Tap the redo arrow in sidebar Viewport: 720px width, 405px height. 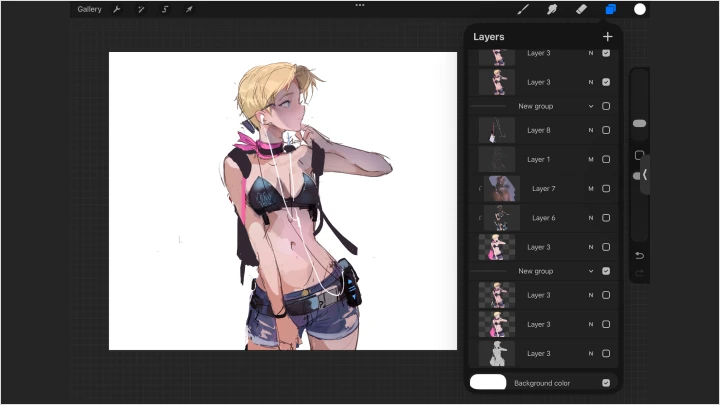639,273
